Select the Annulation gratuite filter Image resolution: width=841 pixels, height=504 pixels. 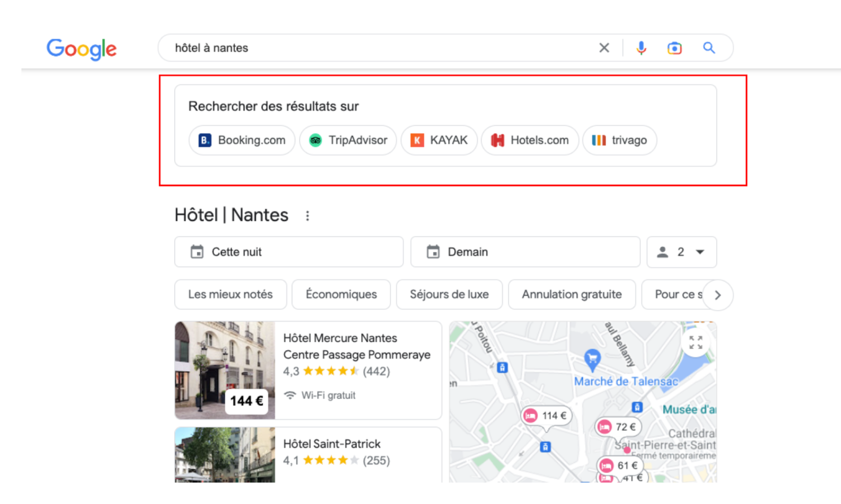pos(572,294)
